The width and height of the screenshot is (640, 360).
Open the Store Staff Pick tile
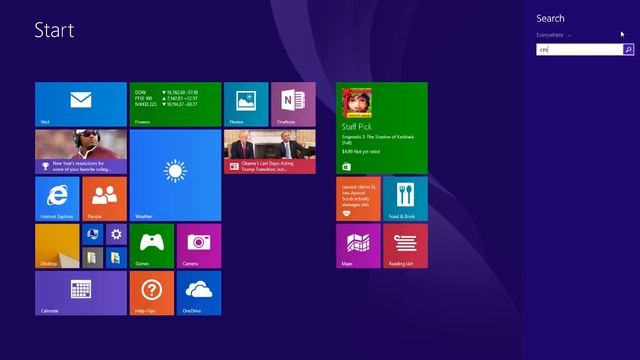382,128
